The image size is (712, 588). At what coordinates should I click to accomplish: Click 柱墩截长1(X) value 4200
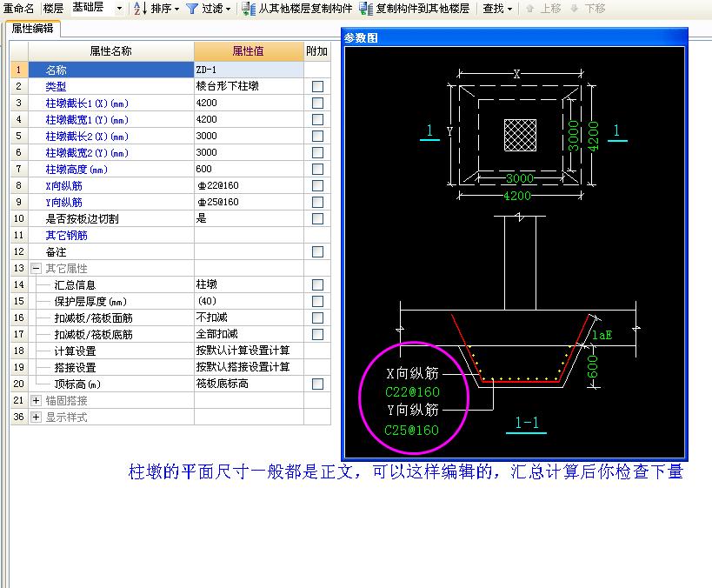[249, 103]
